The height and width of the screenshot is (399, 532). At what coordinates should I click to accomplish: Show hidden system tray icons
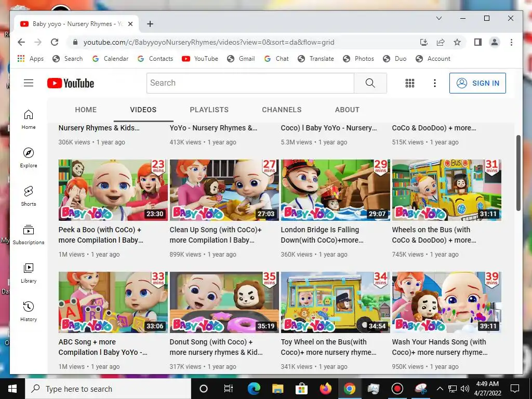[x=440, y=389]
